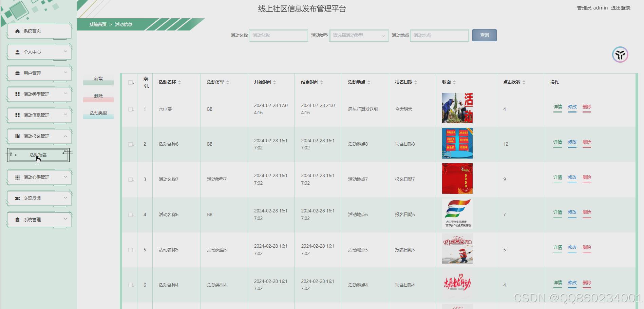644x309 pixels.
Task: Click 退出登录 to log out
Action: [x=621, y=8]
